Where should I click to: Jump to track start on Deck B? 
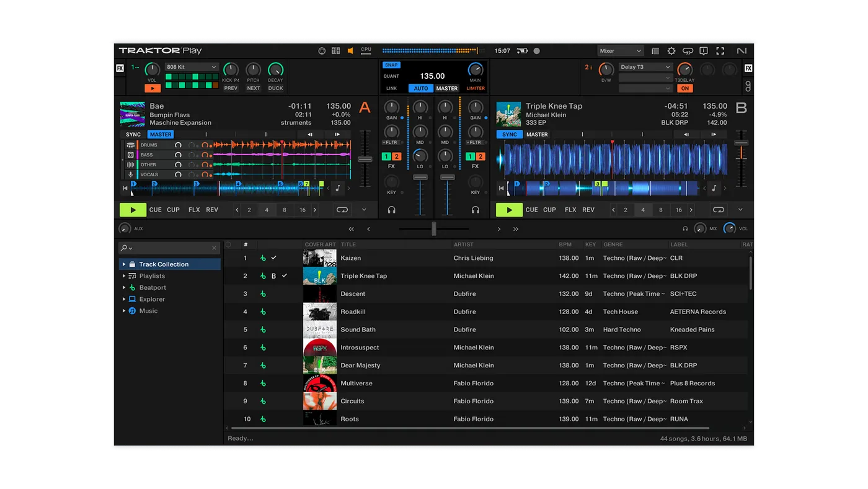[502, 189]
